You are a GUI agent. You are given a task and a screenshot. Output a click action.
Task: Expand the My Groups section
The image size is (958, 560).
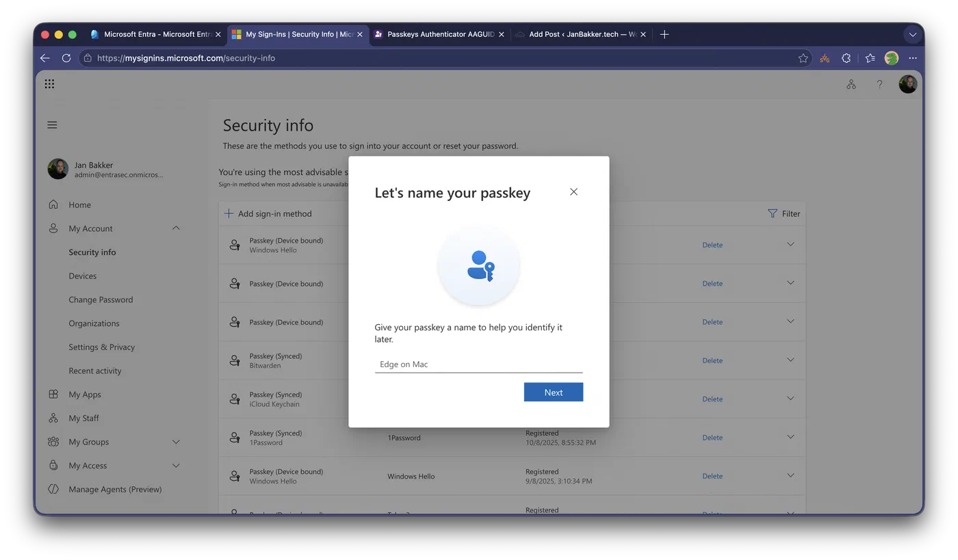click(x=176, y=442)
